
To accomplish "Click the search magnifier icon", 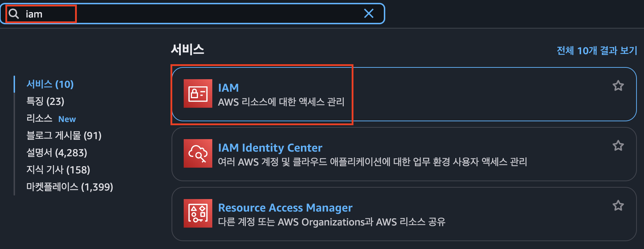I will (14, 14).
